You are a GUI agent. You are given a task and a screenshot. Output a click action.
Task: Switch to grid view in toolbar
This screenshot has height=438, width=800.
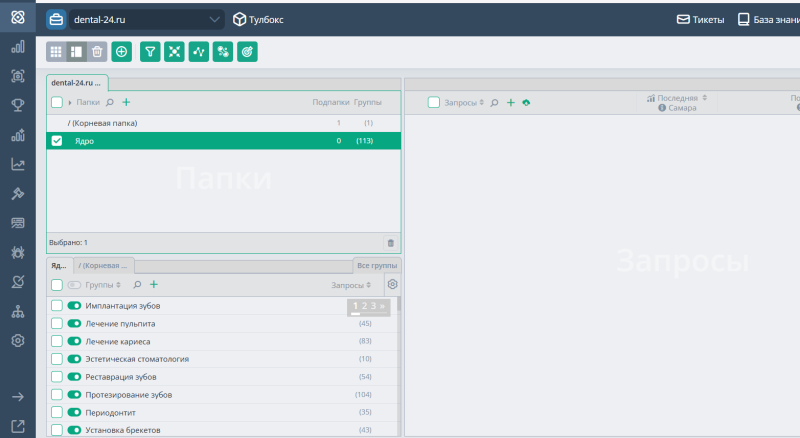(56, 52)
